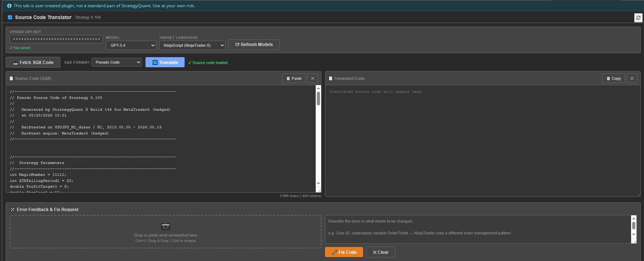Screen dimensions: 644x261
Task: Click the refresh icon in the top right corner
Action: 638,18
